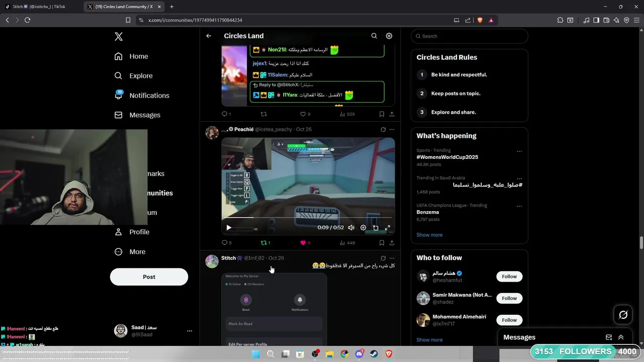Reply to the top post with 1 comment
This screenshot has height=362, width=644.
click(226, 114)
